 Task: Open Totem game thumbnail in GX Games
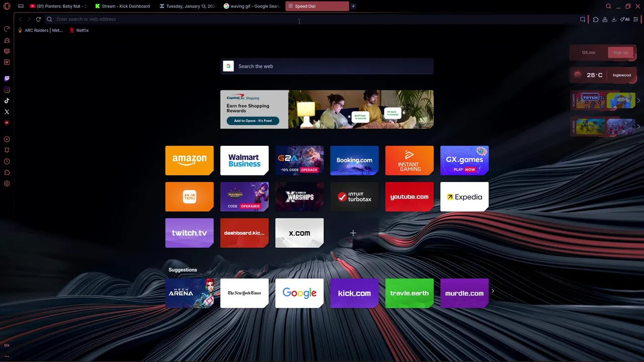point(590,101)
